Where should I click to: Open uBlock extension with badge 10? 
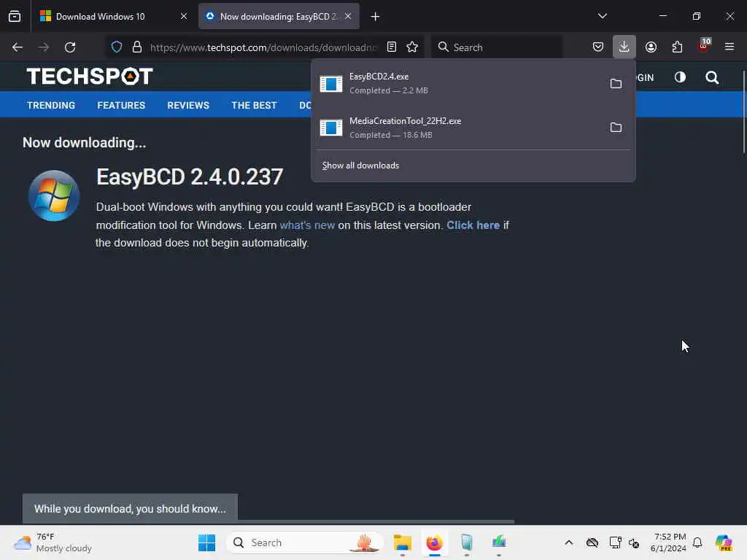coord(704,46)
